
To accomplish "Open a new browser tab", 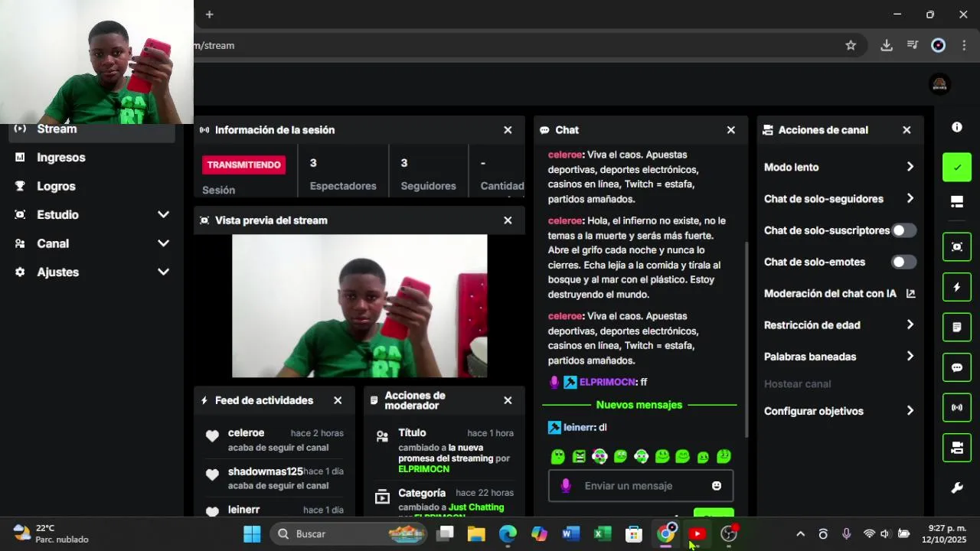I will tap(209, 15).
